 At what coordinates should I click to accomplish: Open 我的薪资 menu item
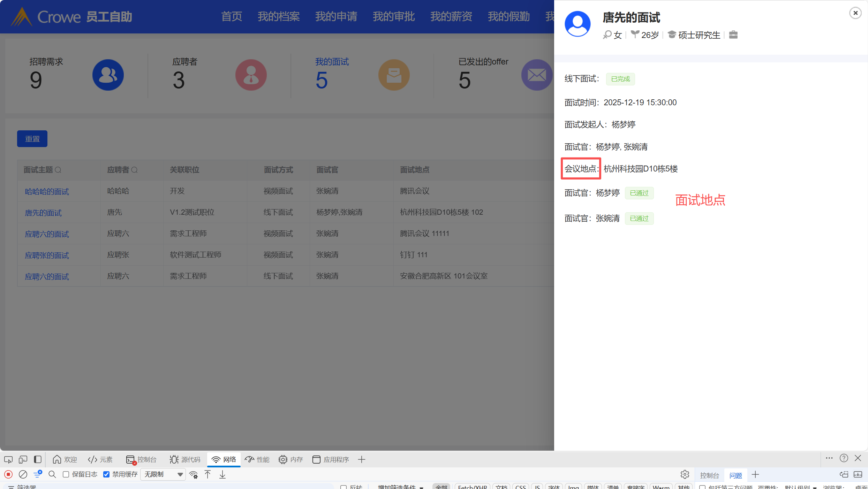(x=451, y=16)
